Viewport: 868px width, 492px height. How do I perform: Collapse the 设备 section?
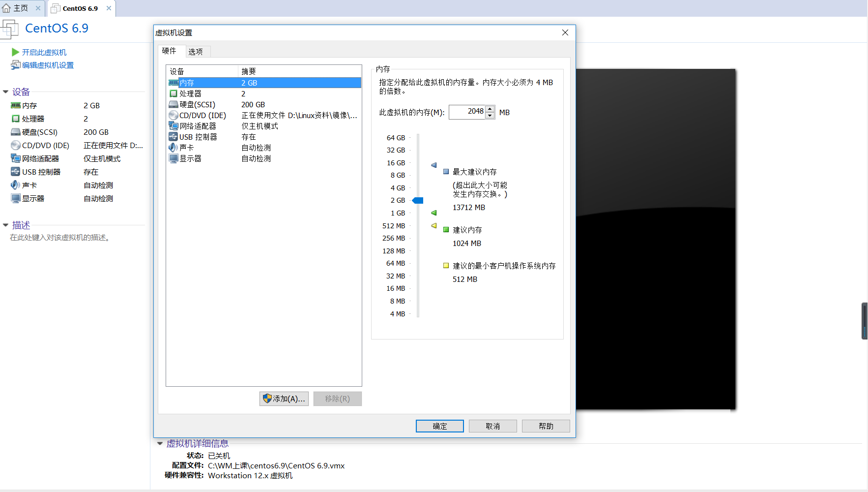coord(6,92)
